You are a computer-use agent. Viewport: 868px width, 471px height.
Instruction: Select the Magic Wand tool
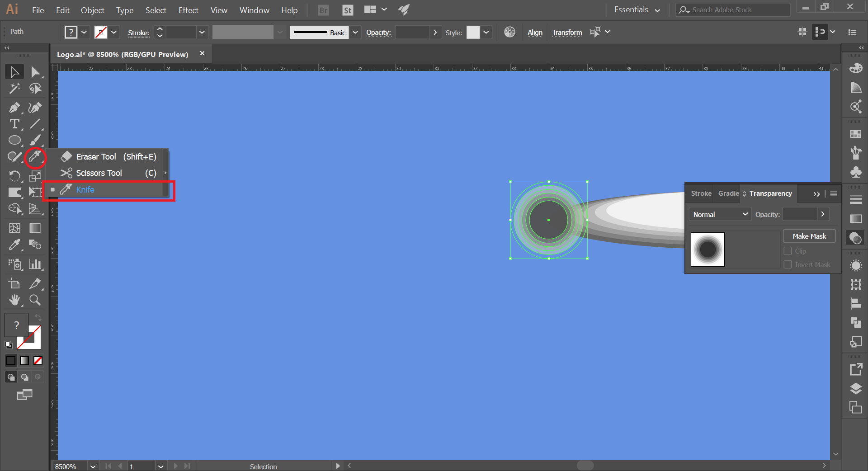pos(14,89)
